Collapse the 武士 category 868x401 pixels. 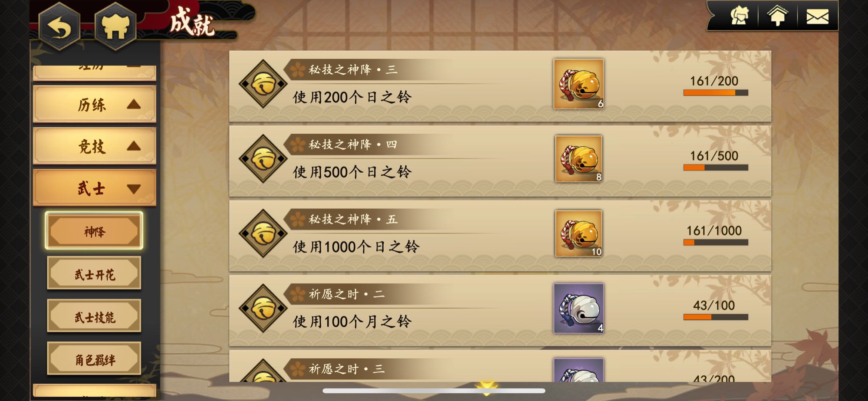point(95,188)
